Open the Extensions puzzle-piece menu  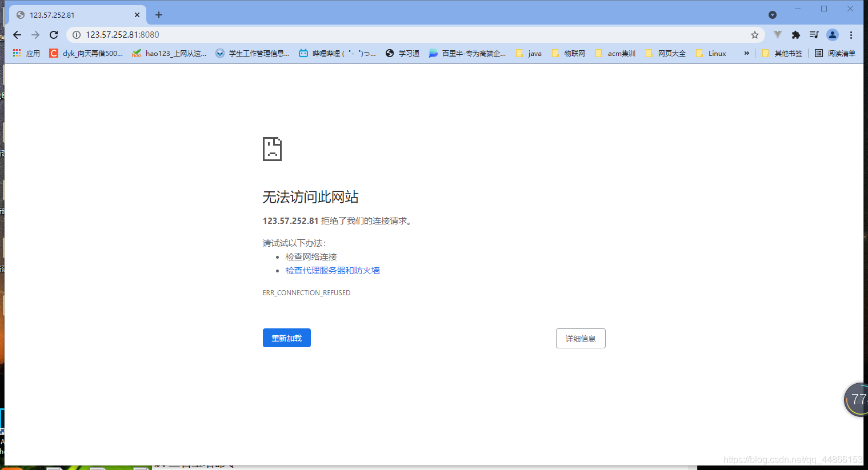796,35
